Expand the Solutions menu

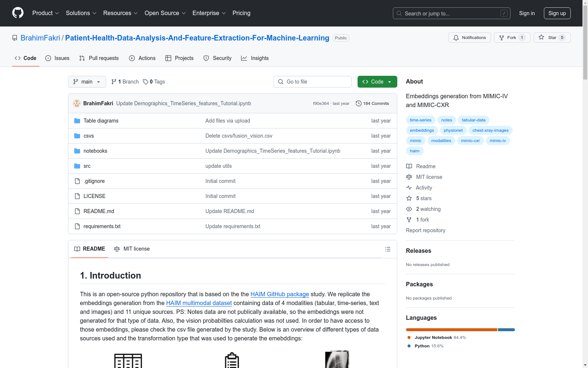pos(81,13)
